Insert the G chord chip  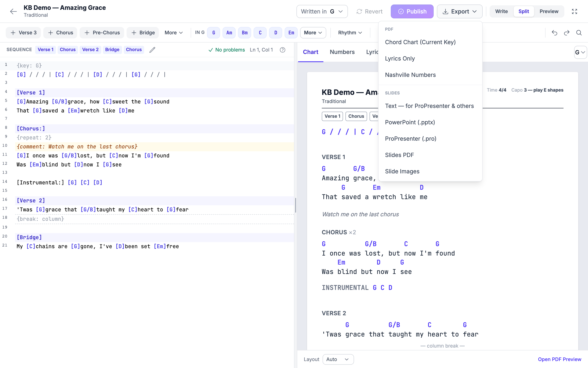(214, 33)
